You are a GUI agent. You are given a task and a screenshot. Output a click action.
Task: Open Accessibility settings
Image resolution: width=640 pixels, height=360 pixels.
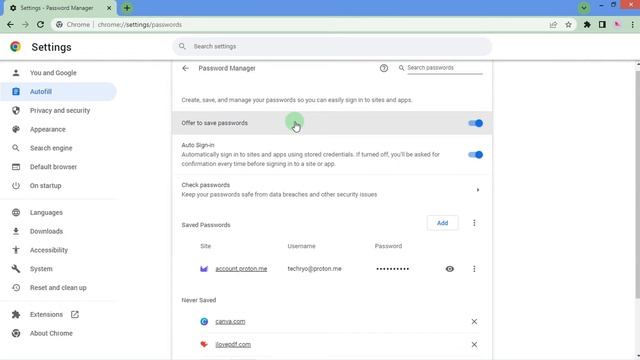pyautogui.click(x=49, y=250)
